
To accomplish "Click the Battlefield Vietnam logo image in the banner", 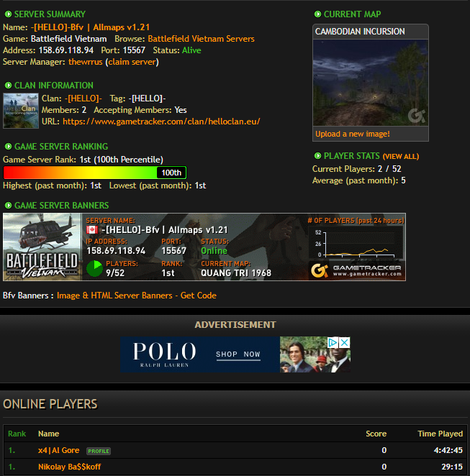I will coord(42,247).
